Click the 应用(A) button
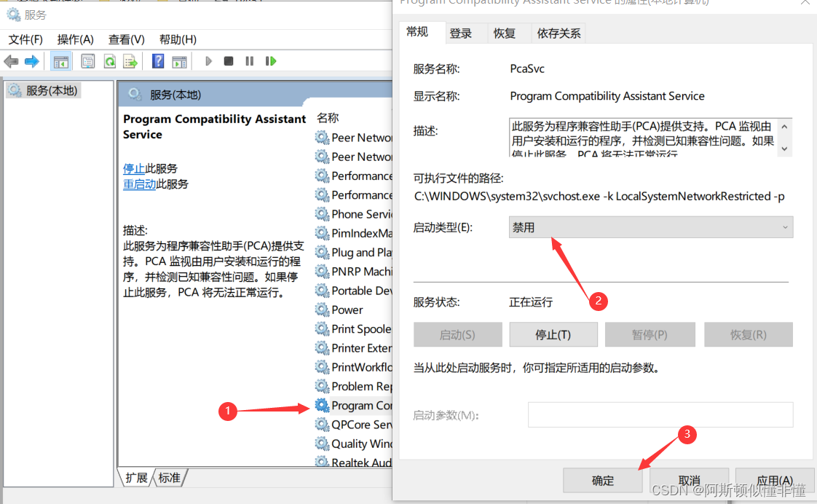Screen dimensions: 817x504 point(775,480)
